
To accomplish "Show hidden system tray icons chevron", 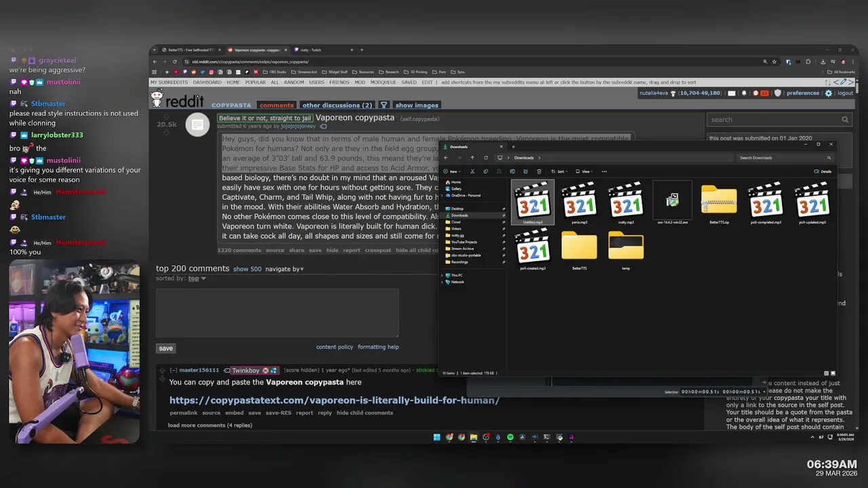I will 812,437.
